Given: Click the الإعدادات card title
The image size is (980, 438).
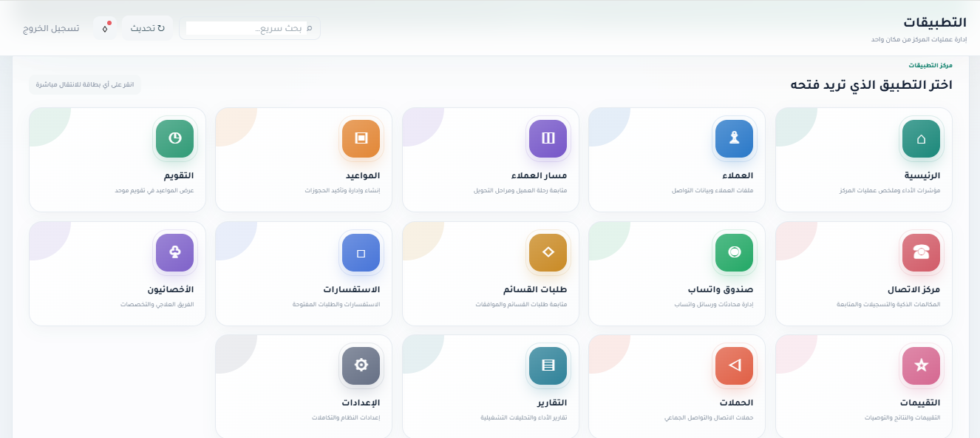Looking at the screenshot, I should 361,403.
